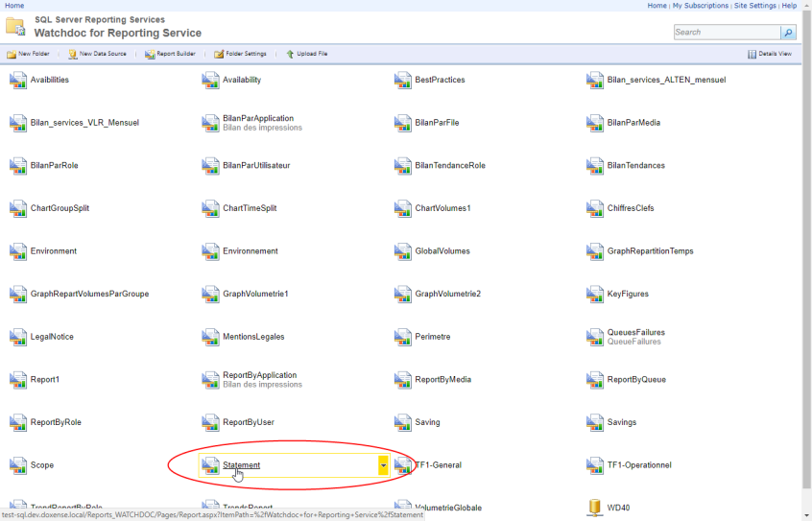Click New Data Source in toolbar

click(97, 54)
